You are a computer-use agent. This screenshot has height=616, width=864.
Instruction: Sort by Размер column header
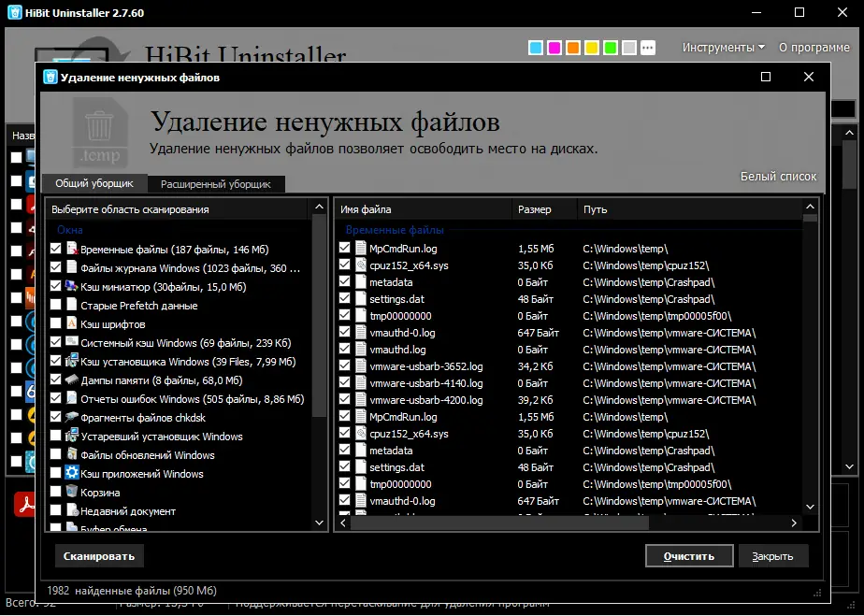(x=544, y=209)
